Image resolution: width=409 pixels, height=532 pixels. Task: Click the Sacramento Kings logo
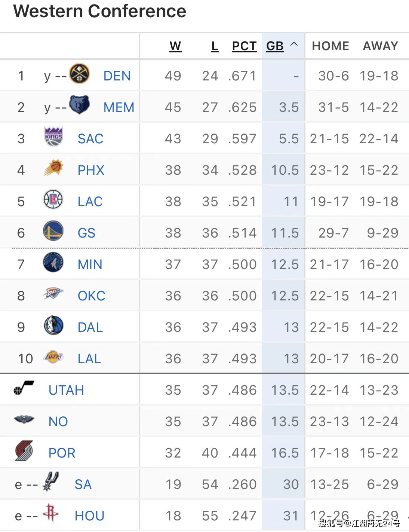point(53,137)
